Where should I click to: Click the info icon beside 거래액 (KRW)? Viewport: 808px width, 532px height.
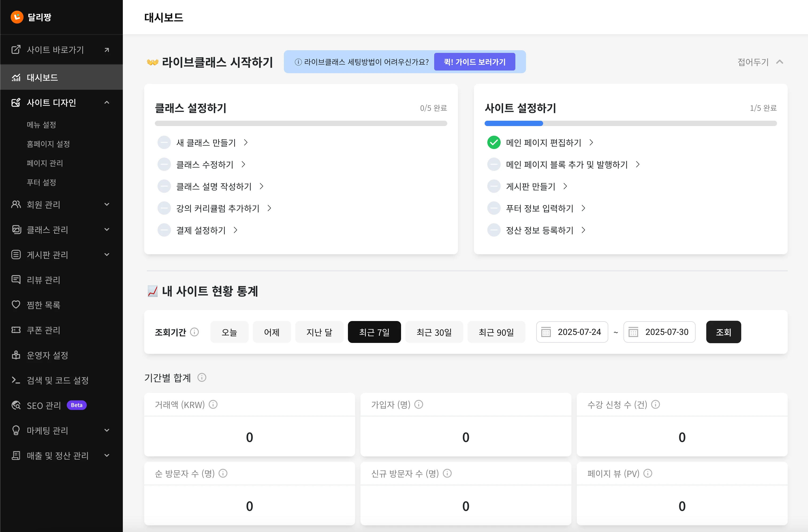tap(213, 404)
